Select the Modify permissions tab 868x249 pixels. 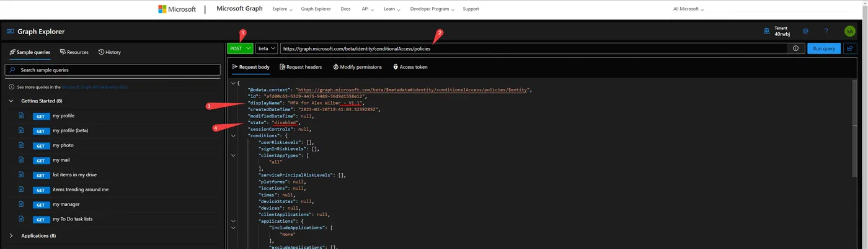(357, 67)
